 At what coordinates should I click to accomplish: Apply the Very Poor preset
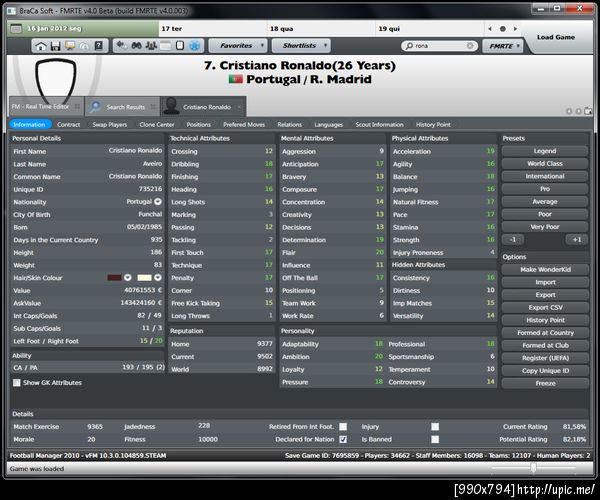(545, 226)
